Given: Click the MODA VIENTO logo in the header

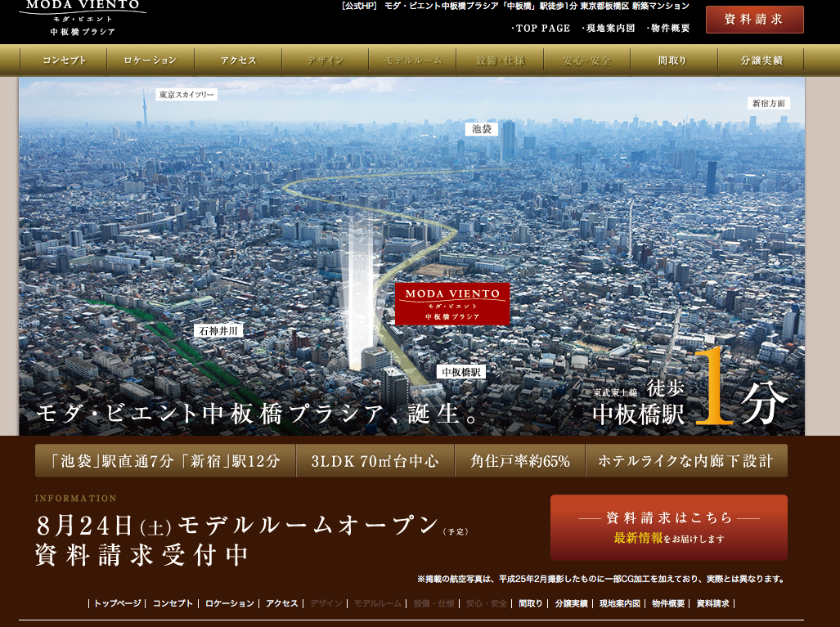Looking at the screenshot, I should click(82, 18).
